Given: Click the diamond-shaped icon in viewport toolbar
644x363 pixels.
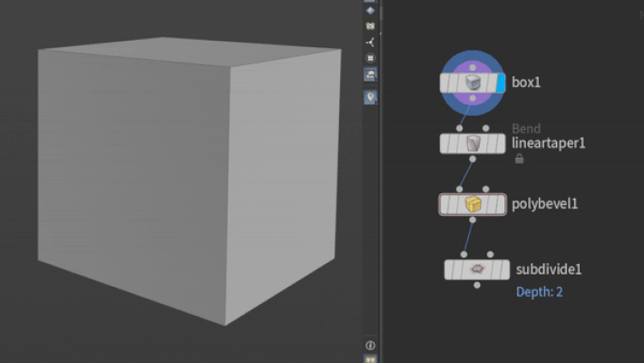Looking at the screenshot, I should (x=370, y=11).
